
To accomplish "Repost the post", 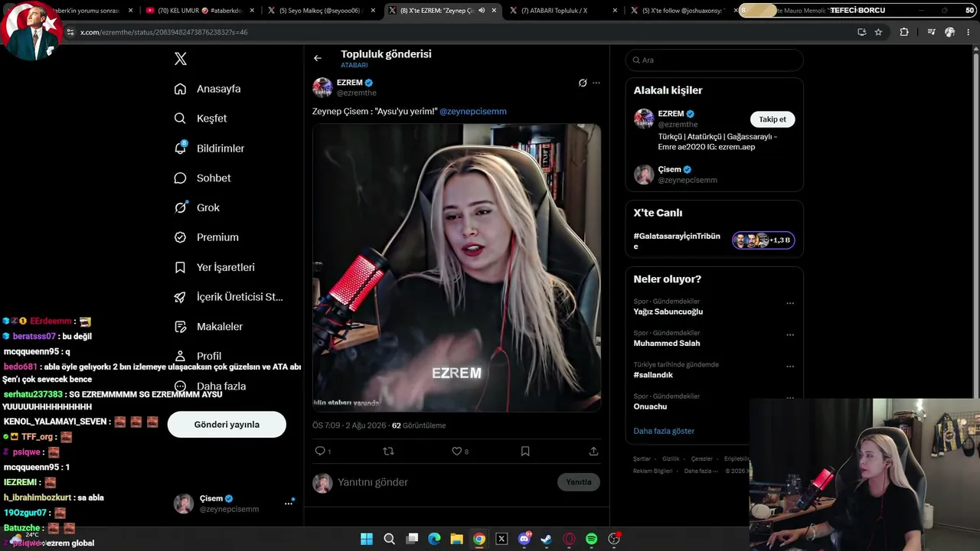I will click(x=388, y=452).
